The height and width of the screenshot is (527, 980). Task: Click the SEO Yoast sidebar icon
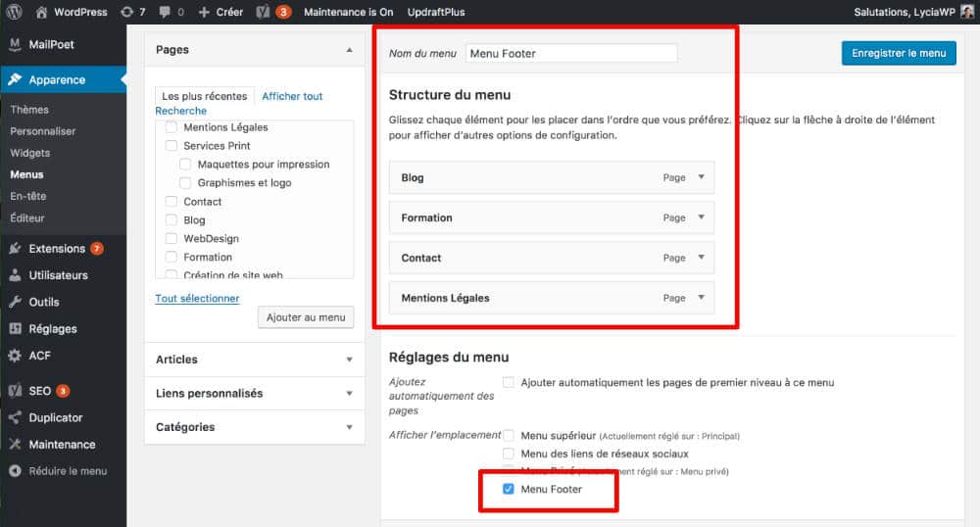pos(15,391)
